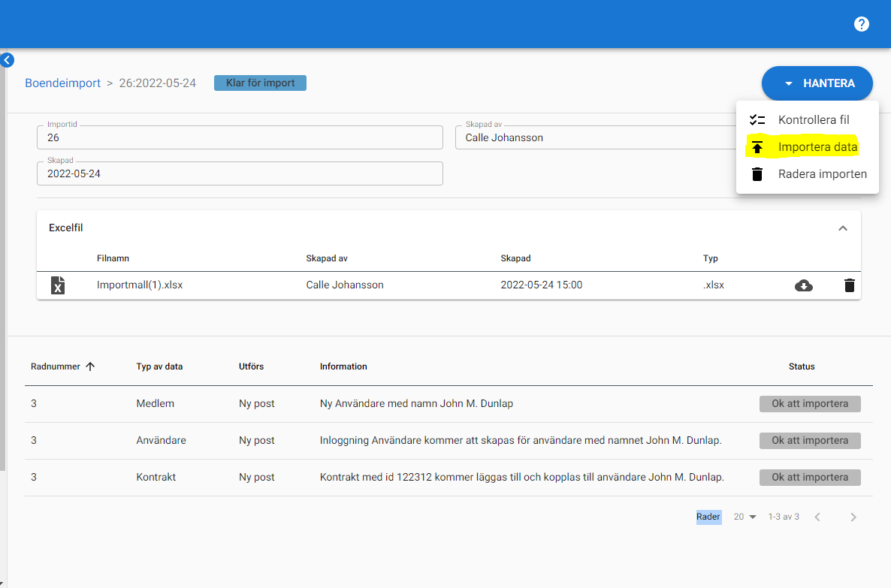Click Ok att importera for Medlem row
The width and height of the screenshot is (891, 588).
[x=809, y=403]
